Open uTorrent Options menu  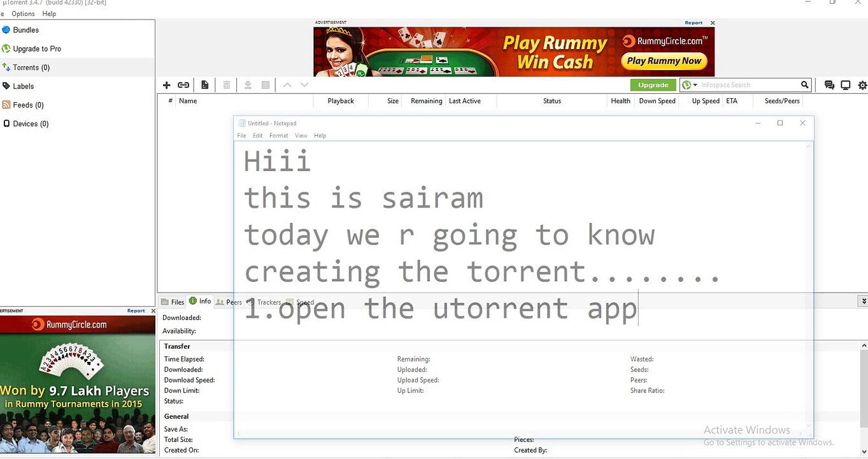[x=24, y=13]
